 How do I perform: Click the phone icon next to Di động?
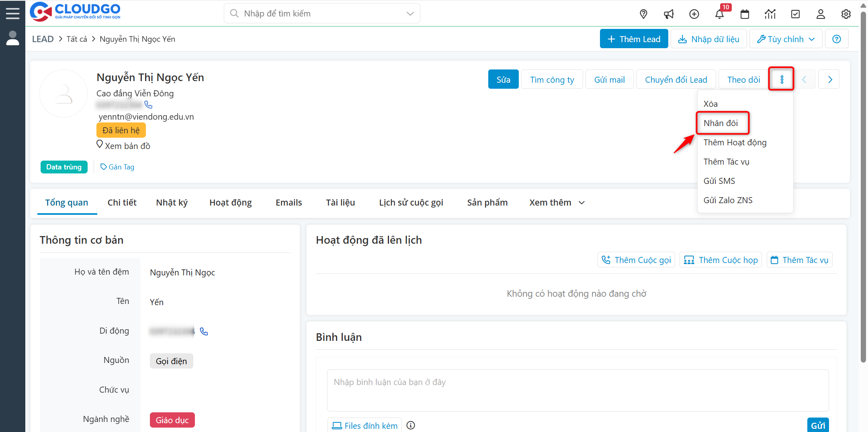[x=204, y=331]
